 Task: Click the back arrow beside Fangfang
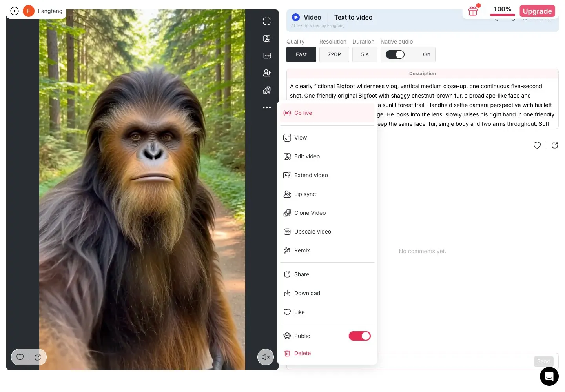[15, 11]
